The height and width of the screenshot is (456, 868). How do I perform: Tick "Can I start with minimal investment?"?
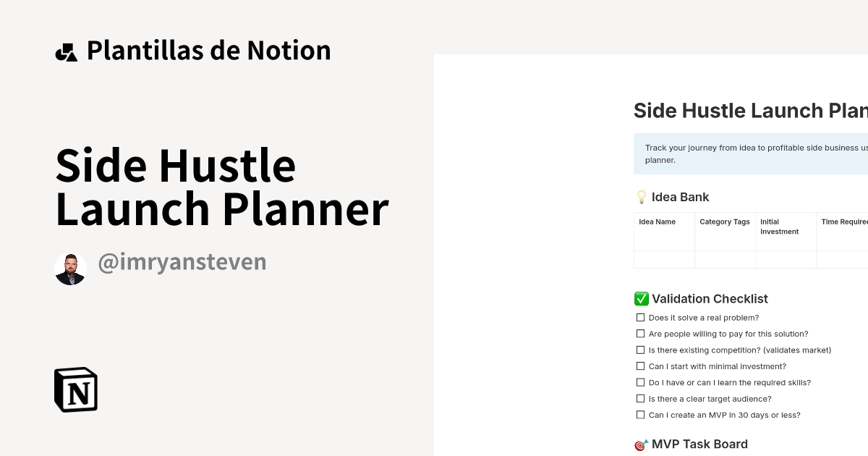pos(640,366)
